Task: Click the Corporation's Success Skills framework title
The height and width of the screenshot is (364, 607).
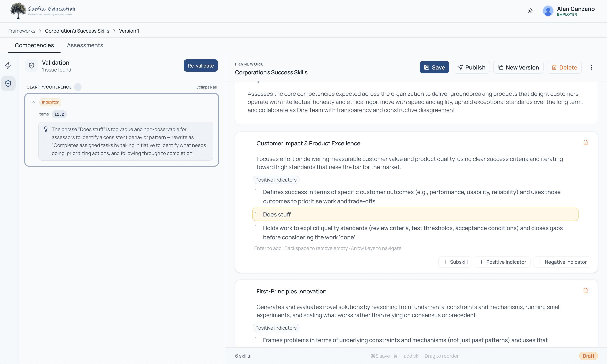Action: [271, 73]
